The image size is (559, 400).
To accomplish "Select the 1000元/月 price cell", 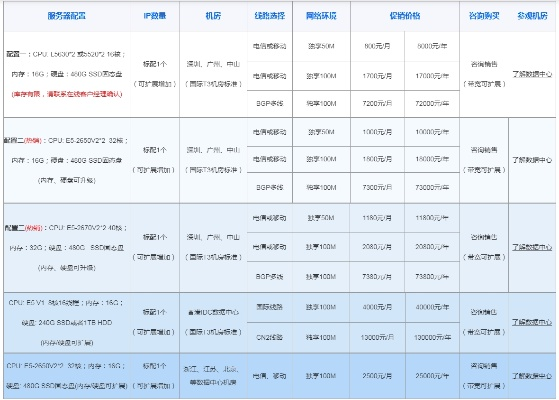I will point(377,132).
